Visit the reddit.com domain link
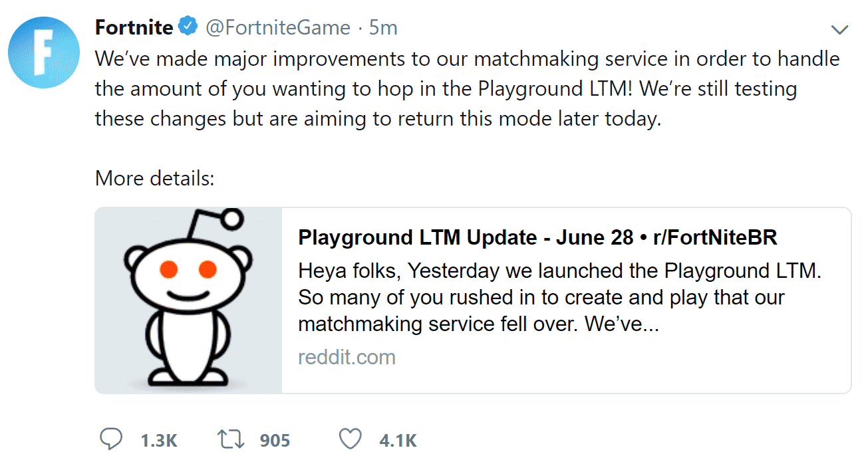This screenshot has height=458, width=868. pos(347,357)
